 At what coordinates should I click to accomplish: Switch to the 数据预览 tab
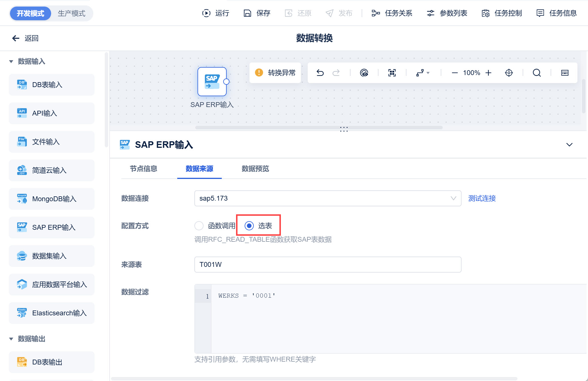255,169
